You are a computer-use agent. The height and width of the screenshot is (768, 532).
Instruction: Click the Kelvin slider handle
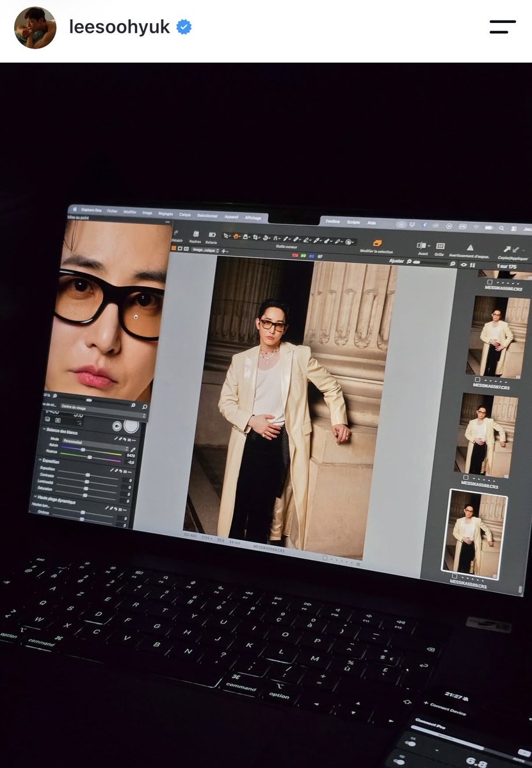[83, 450]
